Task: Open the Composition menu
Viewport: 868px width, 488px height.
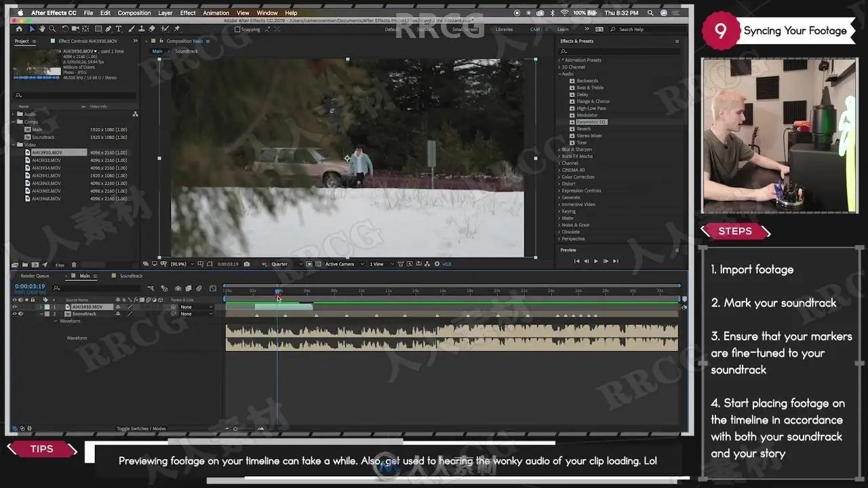Action: tap(134, 13)
